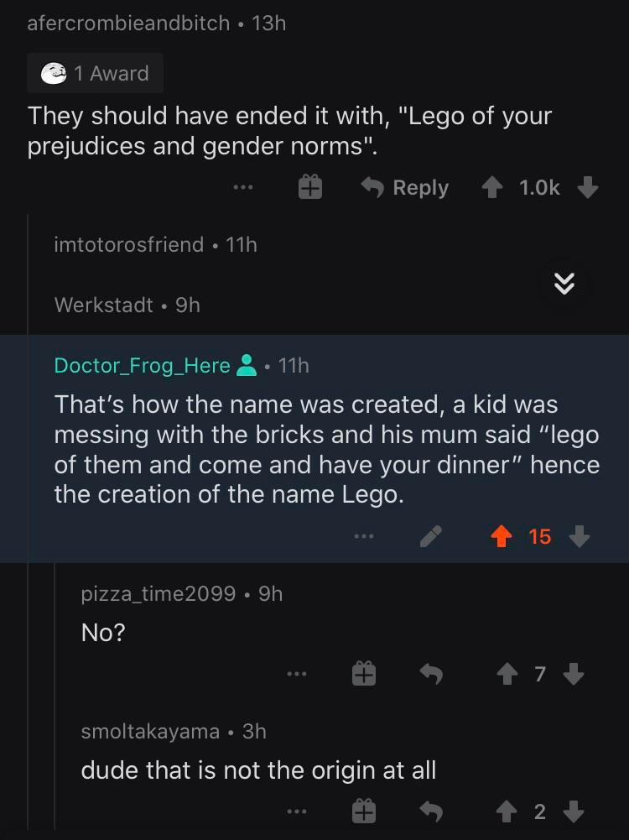Downvote afercrombieandbitch's Lego comment

point(588,187)
